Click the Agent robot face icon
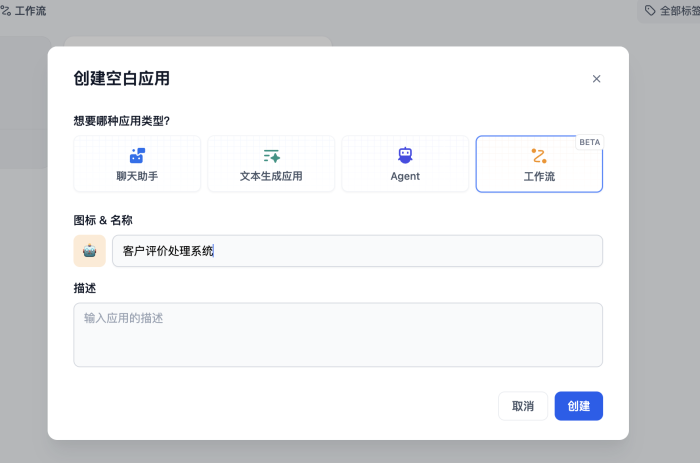Image resolution: width=700 pixels, height=463 pixels. click(405, 155)
